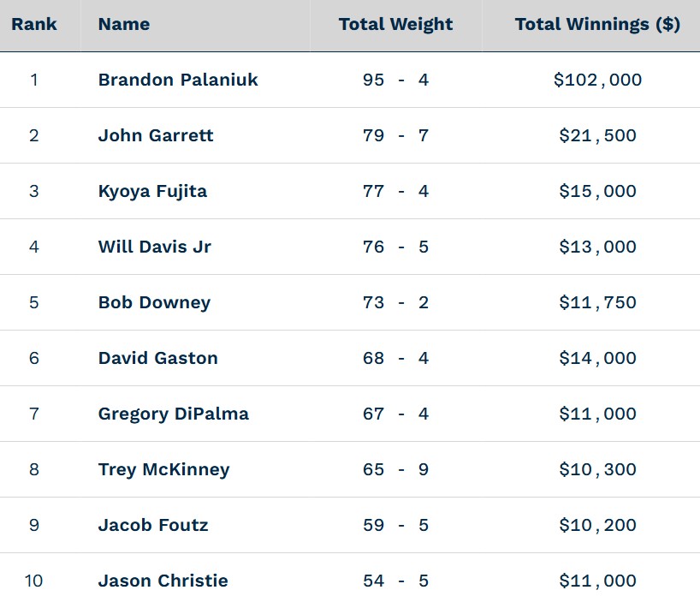
Task: Select the John Garrett name
Action: pyautogui.click(x=156, y=135)
